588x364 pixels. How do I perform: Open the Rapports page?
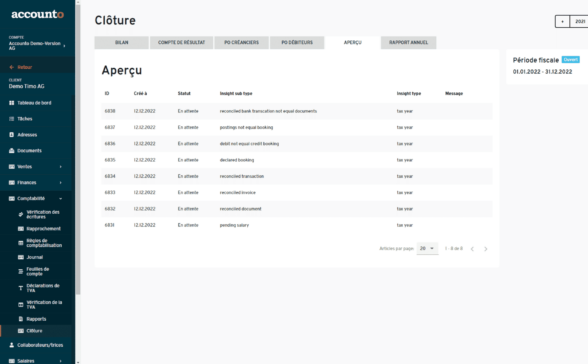[x=36, y=319]
